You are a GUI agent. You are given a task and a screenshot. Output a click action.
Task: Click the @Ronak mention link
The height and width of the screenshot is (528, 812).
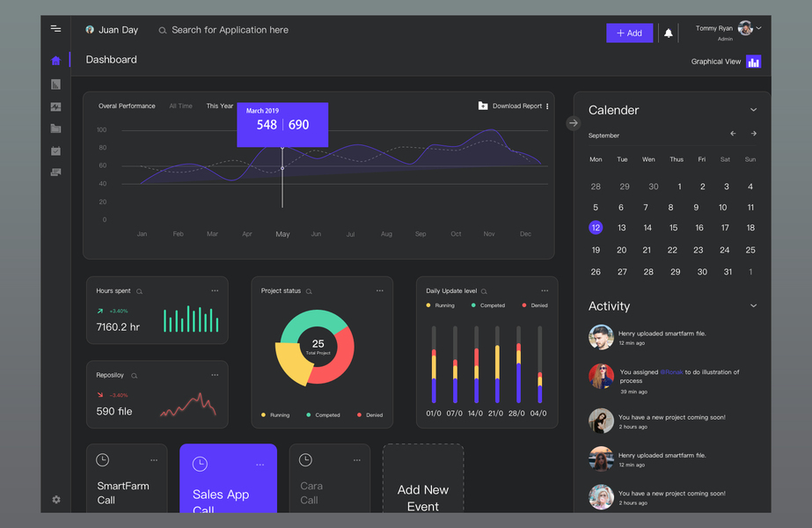[x=671, y=372]
